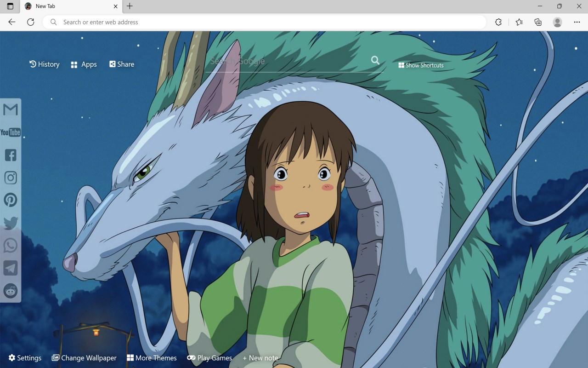The height and width of the screenshot is (368, 588).
Task: Open the Apps menu
Action: click(x=84, y=64)
